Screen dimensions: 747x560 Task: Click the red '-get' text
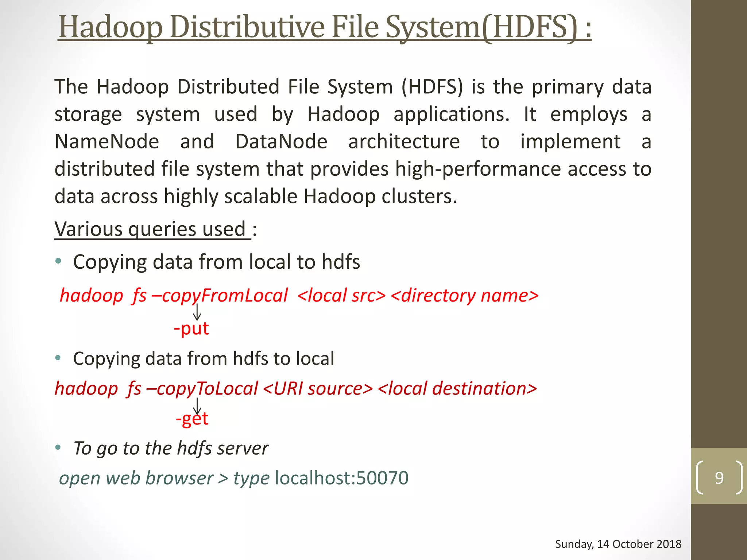pyautogui.click(x=192, y=419)
